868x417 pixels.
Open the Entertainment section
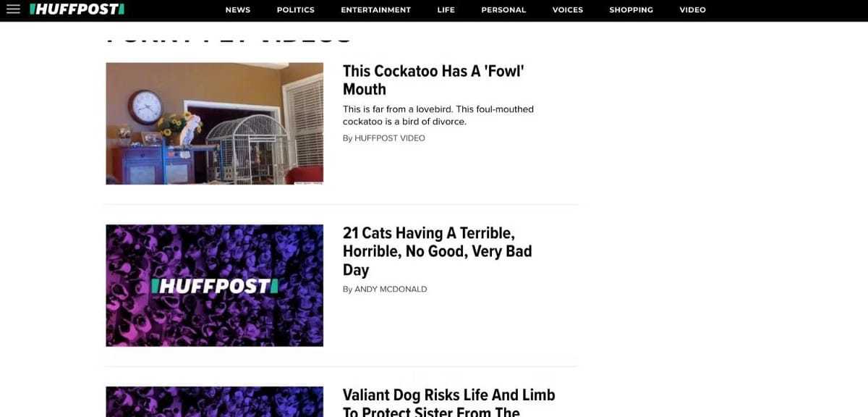[375, 10]
